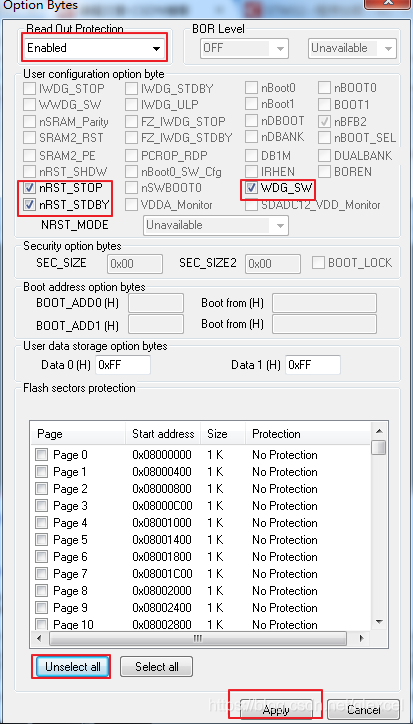Image resolution: width=413 pixels, height=724 pixels.
Task: Click the horizontal scrollbar left arrow
Action: coord(39,639)
